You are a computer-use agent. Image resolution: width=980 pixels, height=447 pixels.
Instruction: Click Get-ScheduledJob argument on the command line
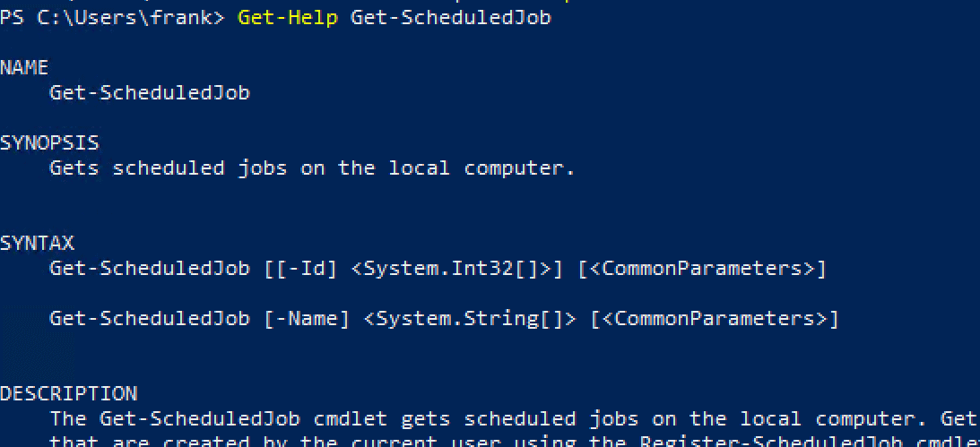pyautogui.click(x=450, y=17)
